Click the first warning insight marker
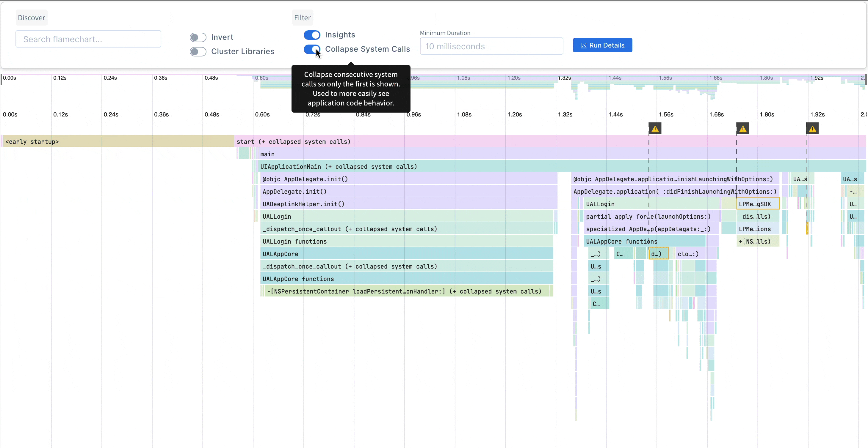This screenshot has height=448, width=868. (655, 129)
